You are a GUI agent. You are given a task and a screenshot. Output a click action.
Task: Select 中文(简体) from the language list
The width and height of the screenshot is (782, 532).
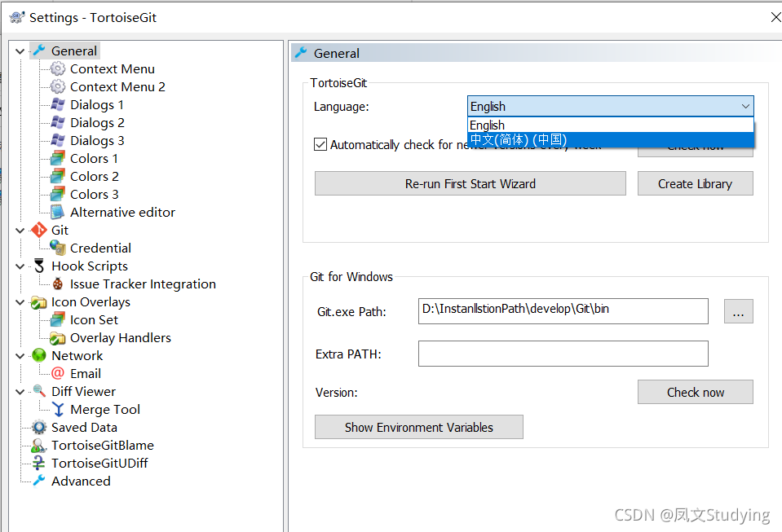point(571,140)
